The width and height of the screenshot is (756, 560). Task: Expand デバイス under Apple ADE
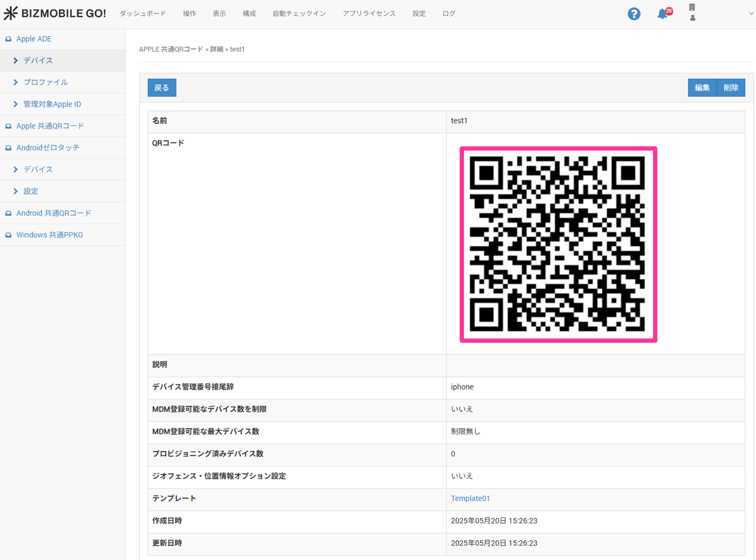pyautogui.click(x=16, y=60)
